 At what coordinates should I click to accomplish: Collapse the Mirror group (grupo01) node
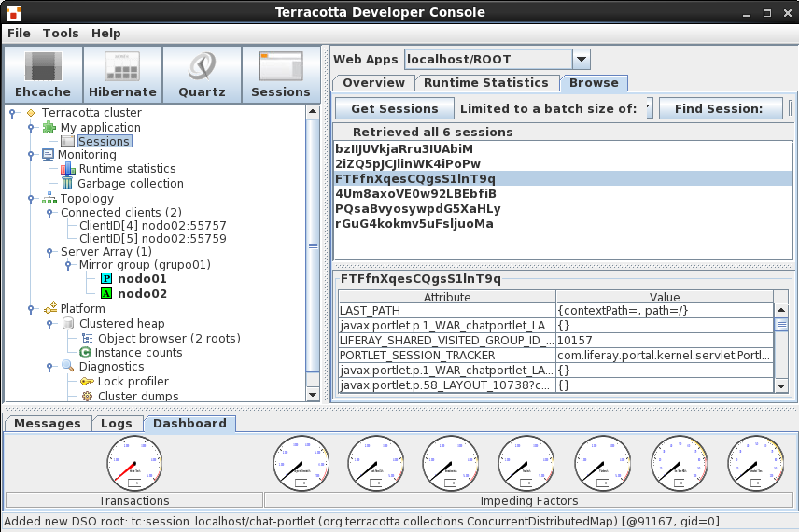click(68, 265)
